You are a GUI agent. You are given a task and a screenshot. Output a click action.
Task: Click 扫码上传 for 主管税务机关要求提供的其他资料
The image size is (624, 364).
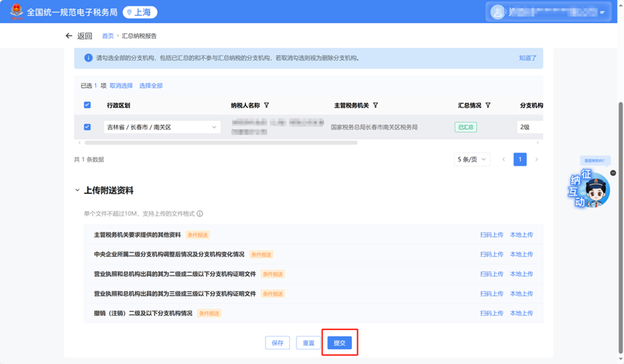coord(491,235)
